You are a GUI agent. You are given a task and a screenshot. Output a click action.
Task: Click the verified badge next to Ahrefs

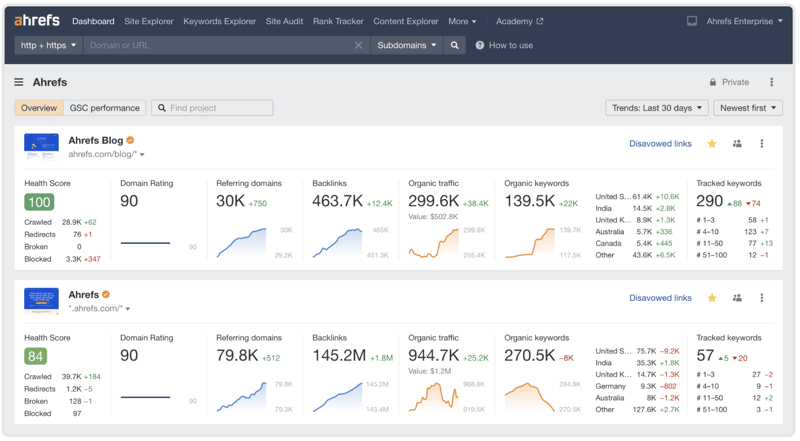[106, 295]
